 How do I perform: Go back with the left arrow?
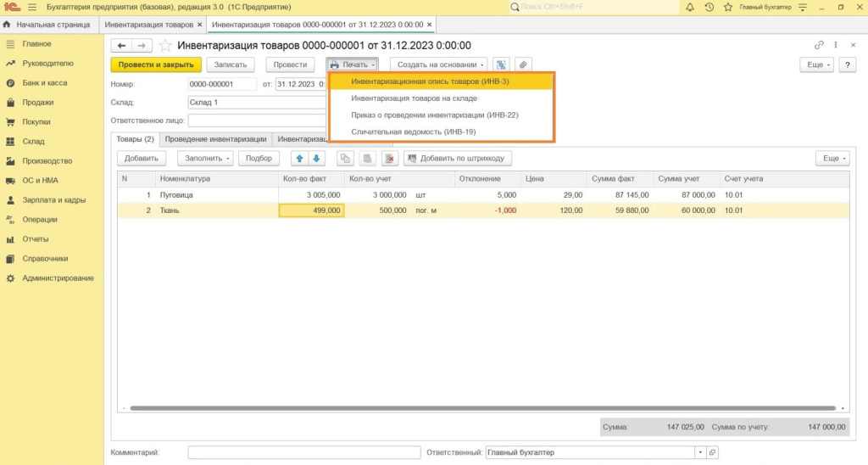point(122,46)
